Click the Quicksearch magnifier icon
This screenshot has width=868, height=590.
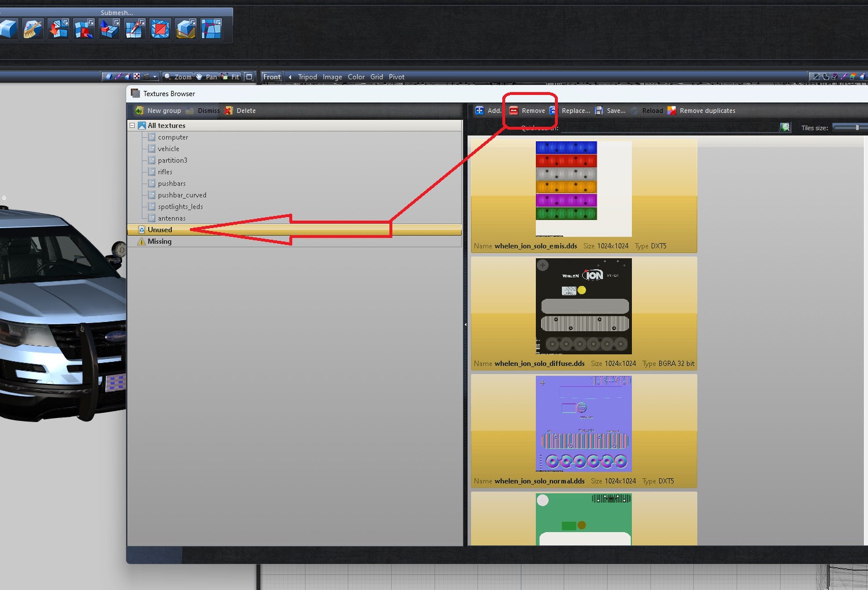click(x=785, y=127)
